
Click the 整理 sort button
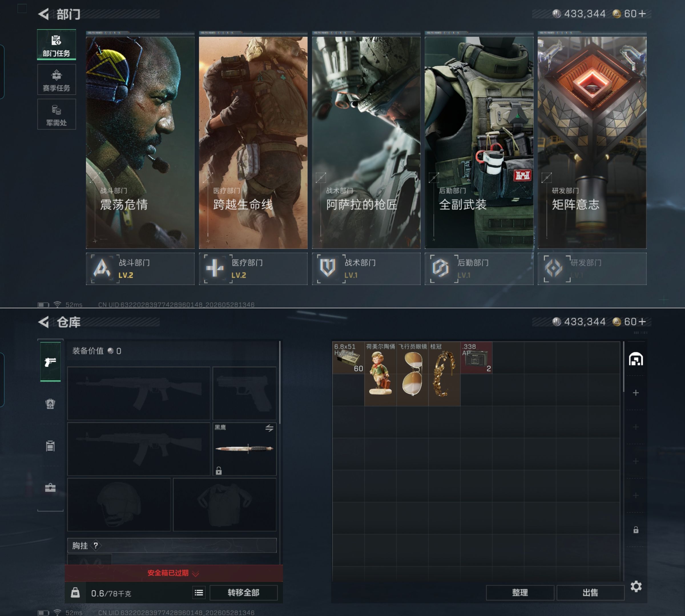[520, 593]
